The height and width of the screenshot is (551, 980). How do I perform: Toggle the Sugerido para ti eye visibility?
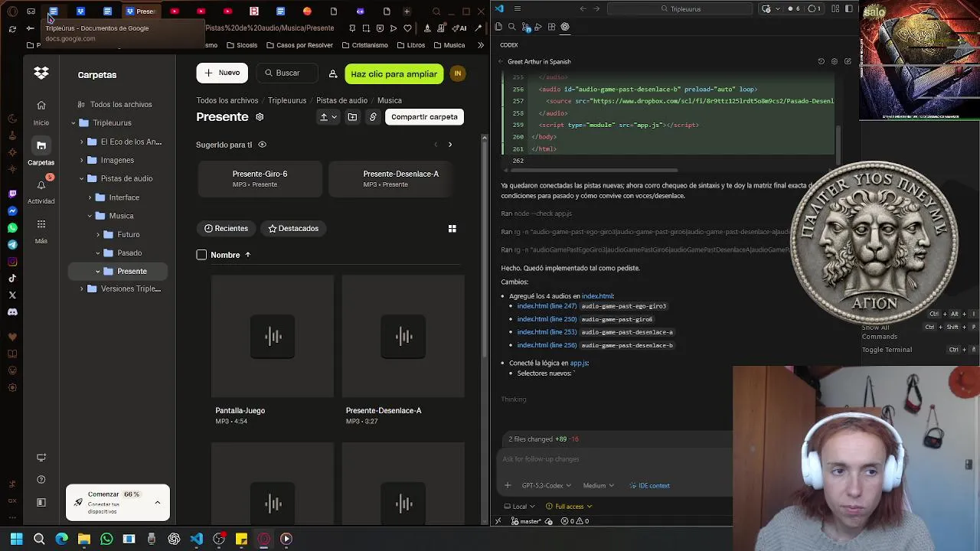(x=262, y=145)
